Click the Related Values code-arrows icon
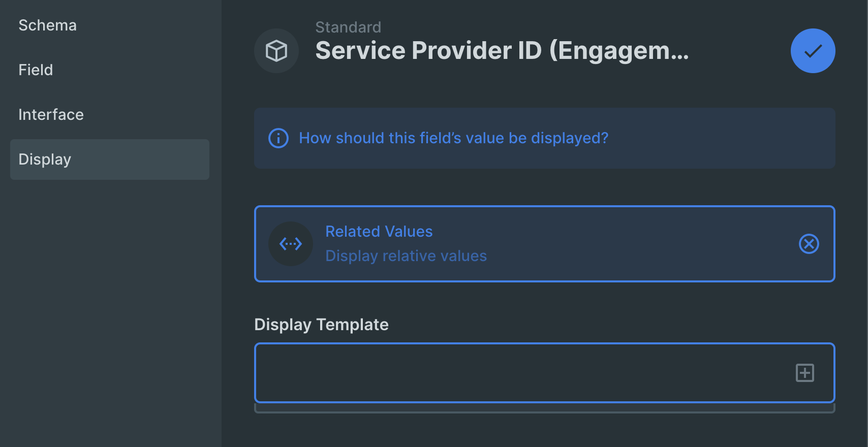Image resolution: width=868 pixels, height=447 pixels. (291, 244)
